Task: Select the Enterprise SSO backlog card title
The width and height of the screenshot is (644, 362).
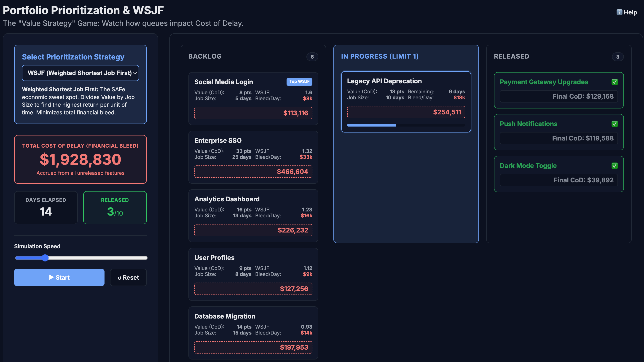Action: [x=218, y=140]
